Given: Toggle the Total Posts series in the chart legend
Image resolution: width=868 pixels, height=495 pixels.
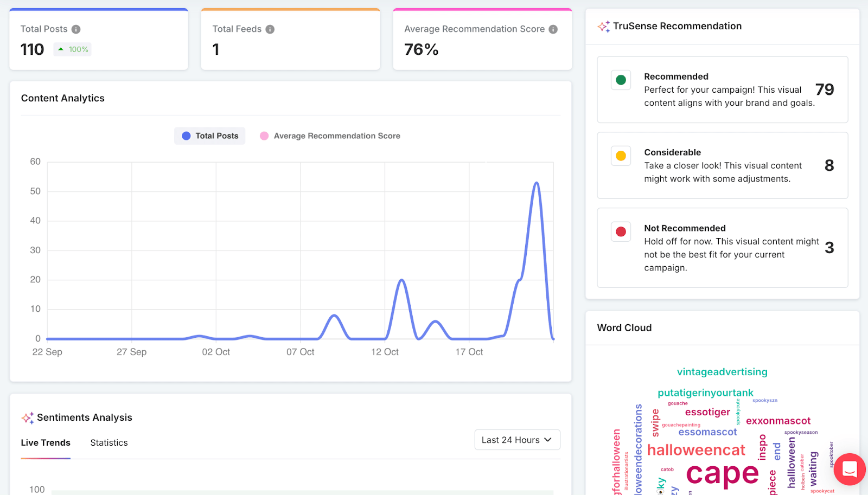Looking at the screenshot, I should point(209,136).
